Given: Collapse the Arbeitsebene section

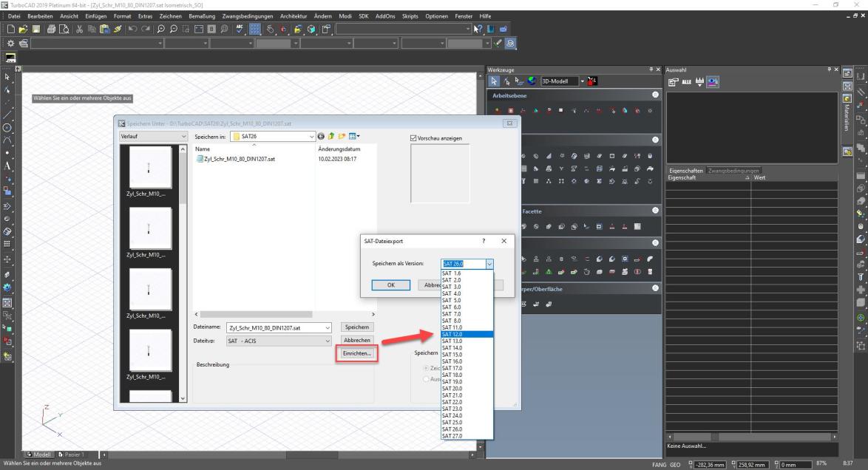Looking at the screenshot, I should [x=655, y=95].
